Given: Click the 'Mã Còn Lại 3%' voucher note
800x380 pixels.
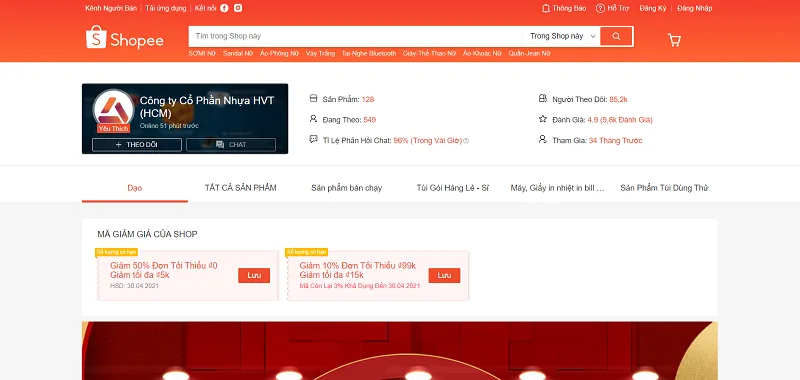Looking at the screenshot, I should click(360, 286).
